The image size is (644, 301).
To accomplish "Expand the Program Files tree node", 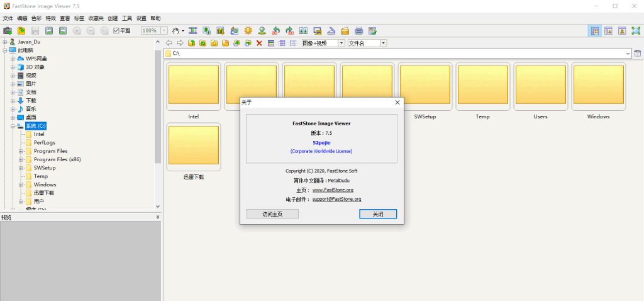I will click(x=21, y=151).
